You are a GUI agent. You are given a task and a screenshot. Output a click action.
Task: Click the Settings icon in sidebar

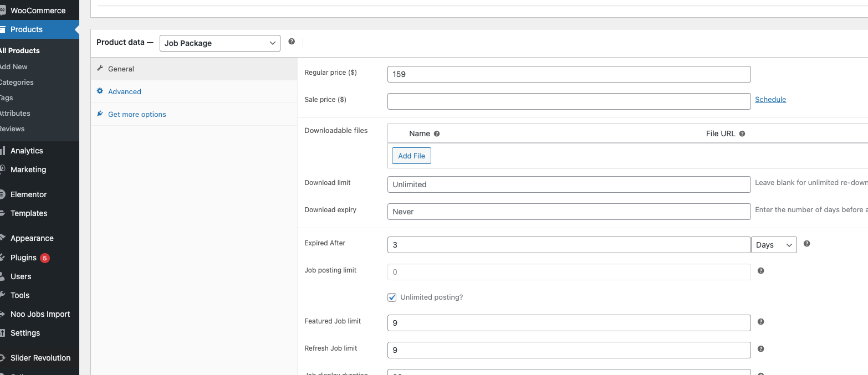2,333
